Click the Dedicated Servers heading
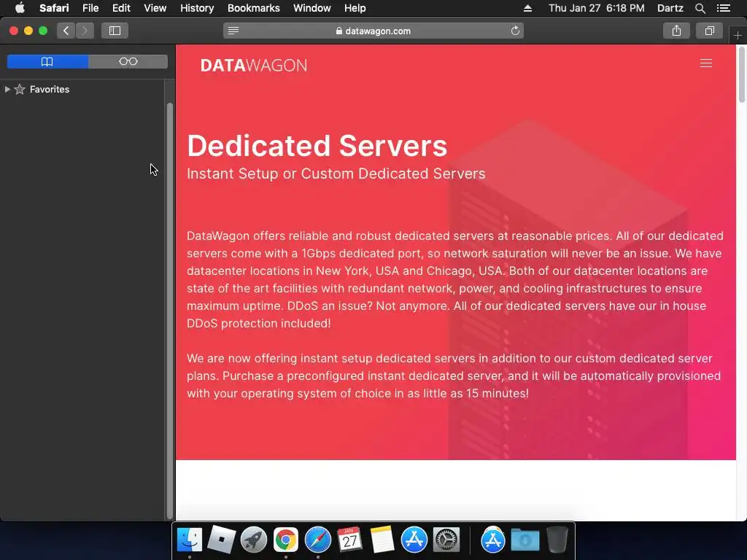The height and width of the screenshot is (560, 747). (317, 146)
